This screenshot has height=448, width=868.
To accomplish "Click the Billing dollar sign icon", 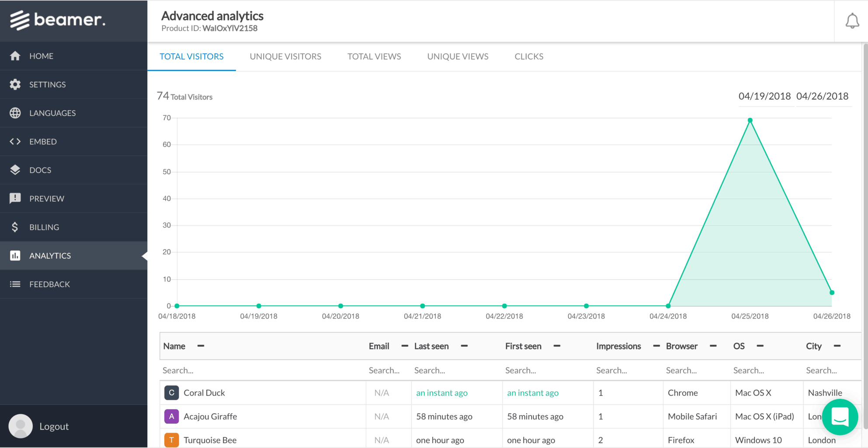I will 15,227.
